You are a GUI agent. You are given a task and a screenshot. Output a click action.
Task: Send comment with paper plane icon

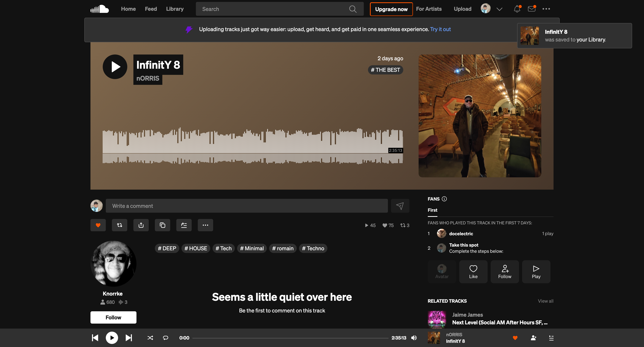pyautogui.click(x=400, y=206)
